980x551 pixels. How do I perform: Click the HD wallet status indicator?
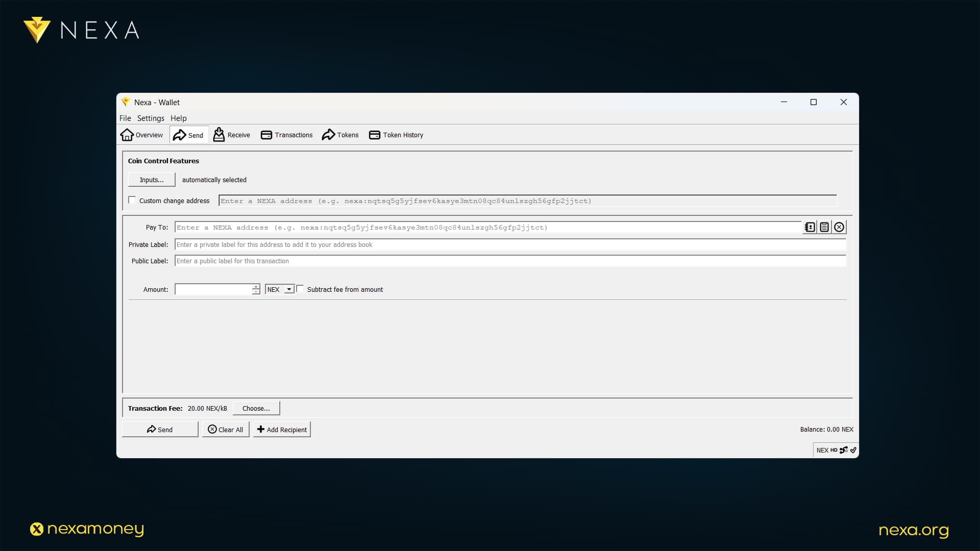pos(834,450)
